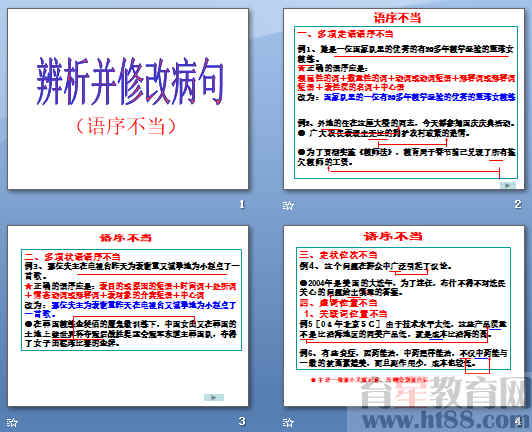Click the animation star icon under slide 2
The image size is (532, 432).
[288, 205]
